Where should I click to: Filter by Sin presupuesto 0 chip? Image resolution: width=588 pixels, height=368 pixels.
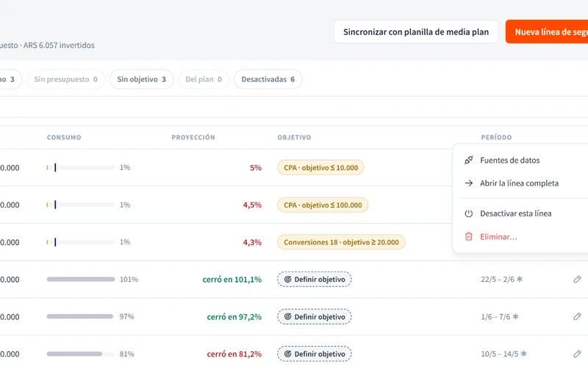pos(65,79)
